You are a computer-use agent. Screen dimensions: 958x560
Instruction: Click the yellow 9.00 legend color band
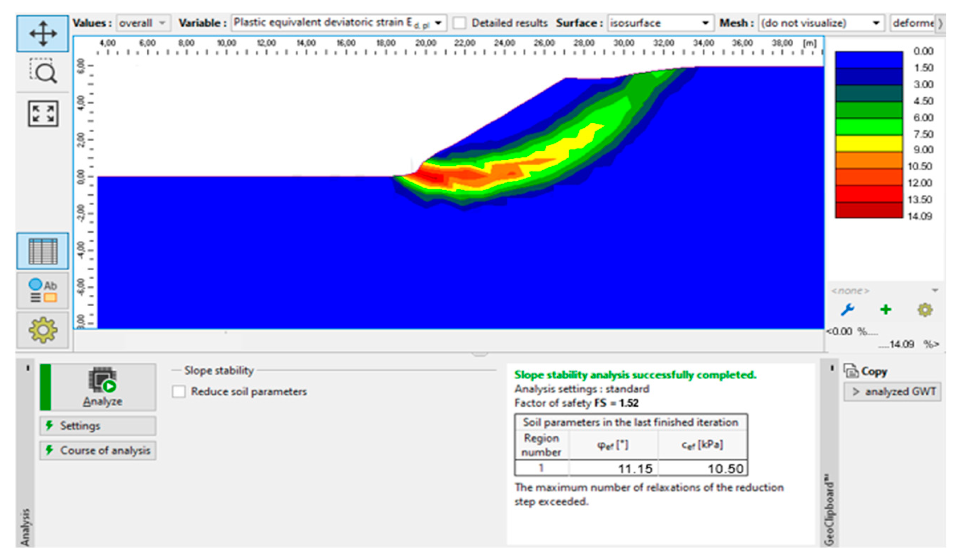[x=869, y=144]
